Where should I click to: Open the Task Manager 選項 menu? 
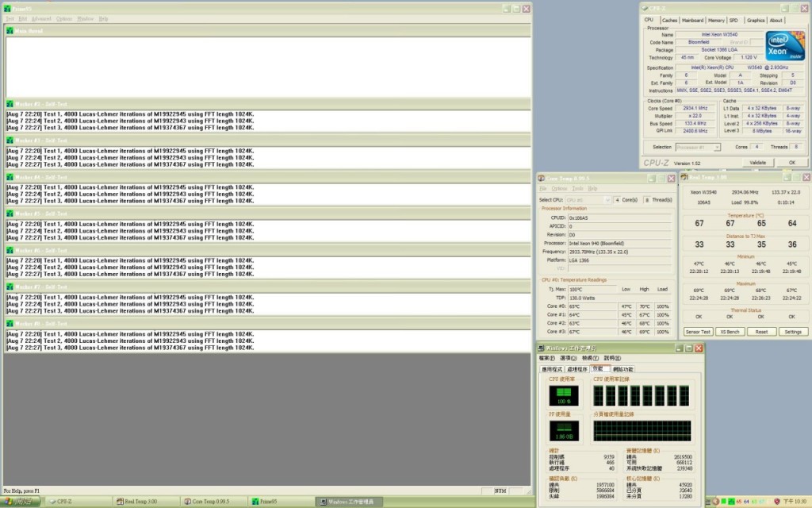pos(569,358)
